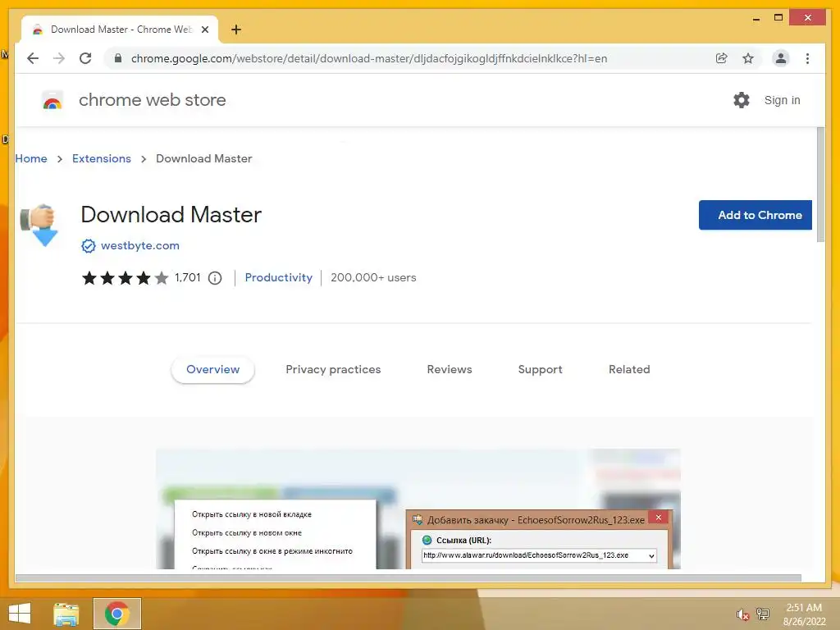
Task: Open Web Store settings gear
Action: pyautogui.click(x=742, y=100)
